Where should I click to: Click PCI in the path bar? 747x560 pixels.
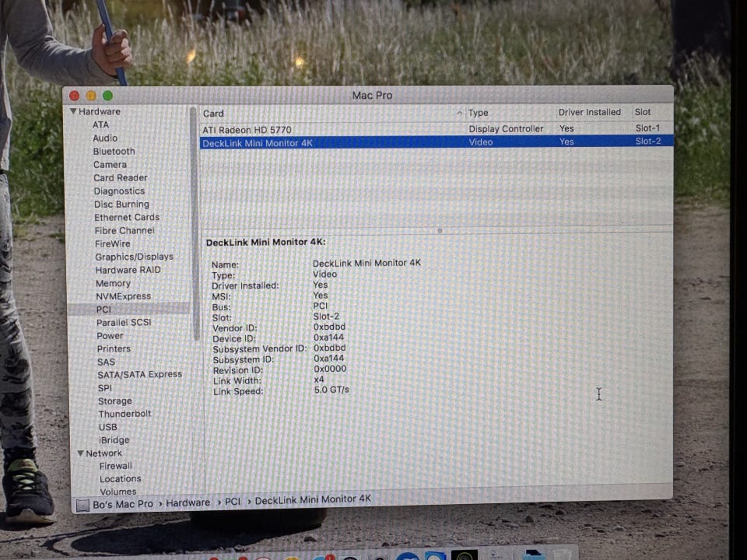click(x=233, y=502)
